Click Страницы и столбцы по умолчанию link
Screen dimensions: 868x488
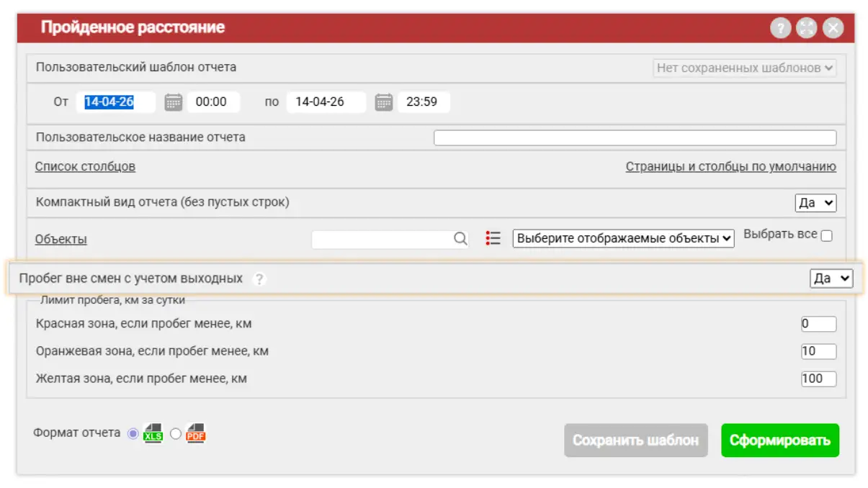click(730, 166)
